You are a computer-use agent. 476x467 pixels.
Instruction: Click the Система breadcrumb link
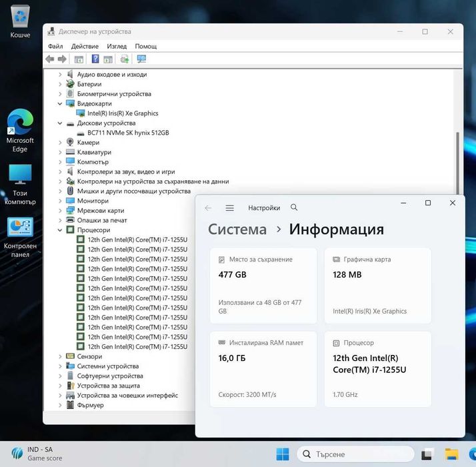pyautogui.click(x=237, y=229)
